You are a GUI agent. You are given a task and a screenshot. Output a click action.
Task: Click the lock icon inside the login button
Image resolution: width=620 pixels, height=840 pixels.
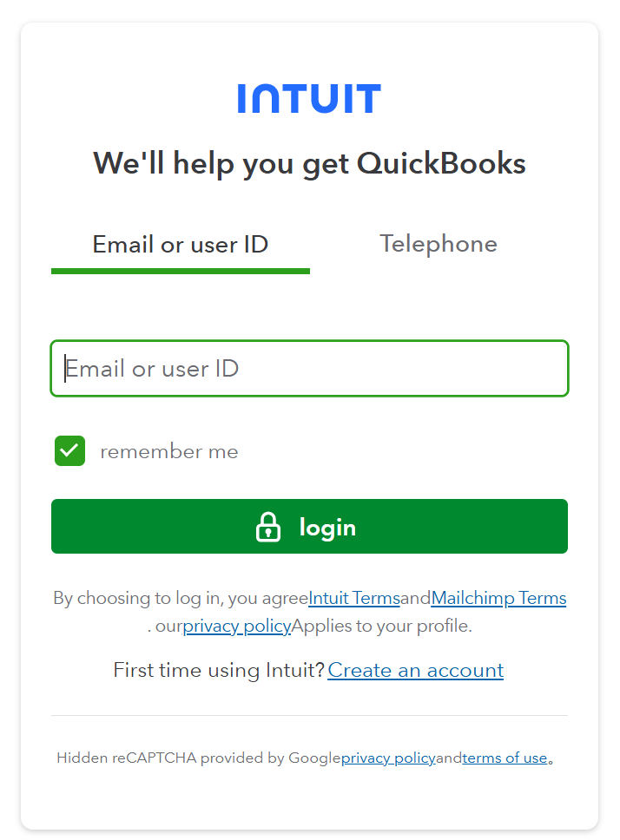[x=269, y=526]
